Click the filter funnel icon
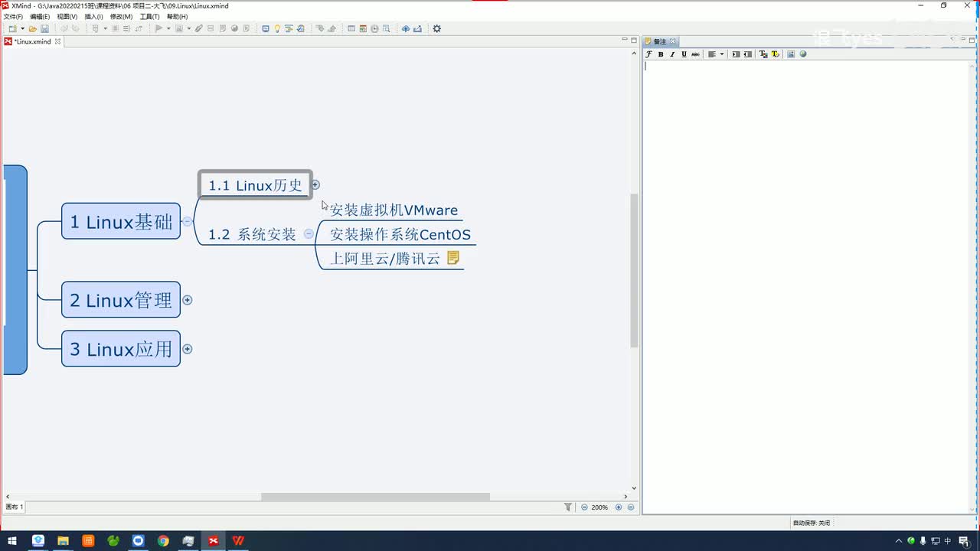This screenshot has width=980, height=551. [x=568, y=507]
